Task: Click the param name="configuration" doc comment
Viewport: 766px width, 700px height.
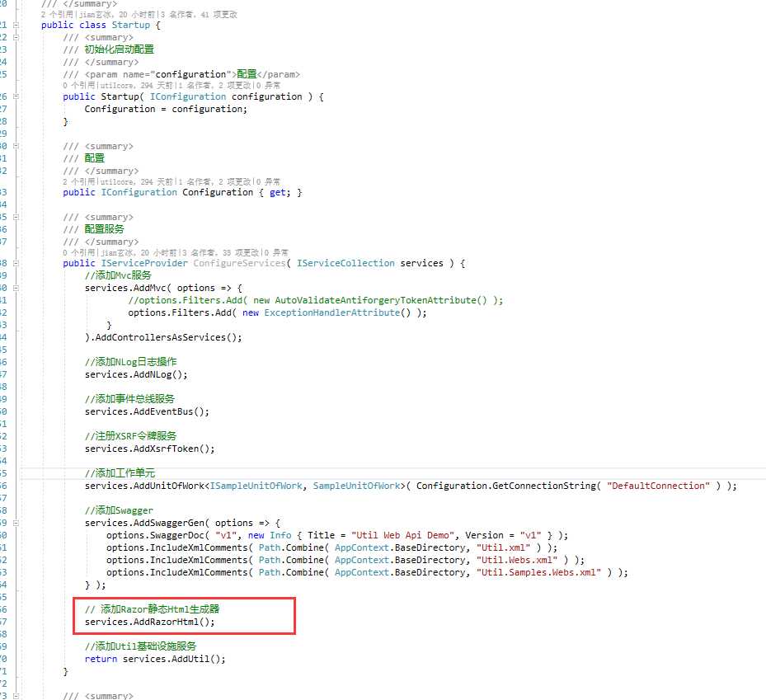Action: (x=181, y=75)
